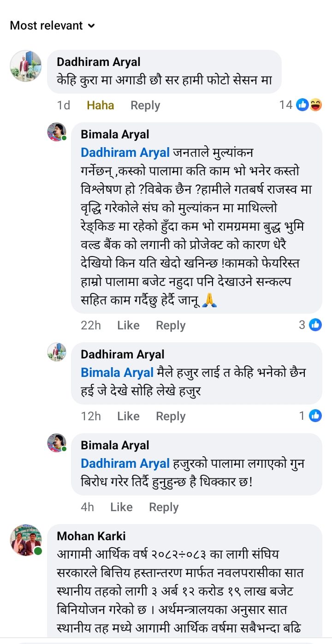
Task: View the like icon on the 3-reaction reply
Action: click(x=315, y=325)
